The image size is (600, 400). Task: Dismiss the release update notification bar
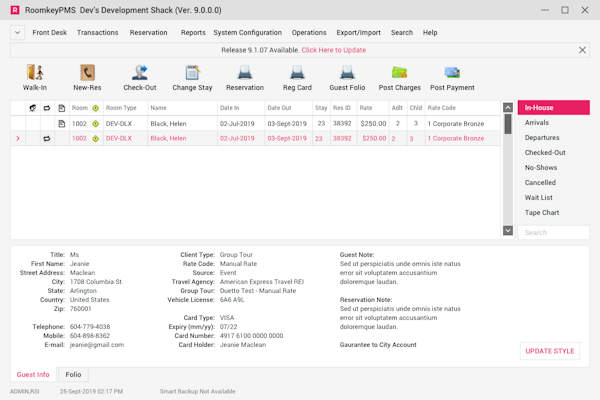coord(583,50)
